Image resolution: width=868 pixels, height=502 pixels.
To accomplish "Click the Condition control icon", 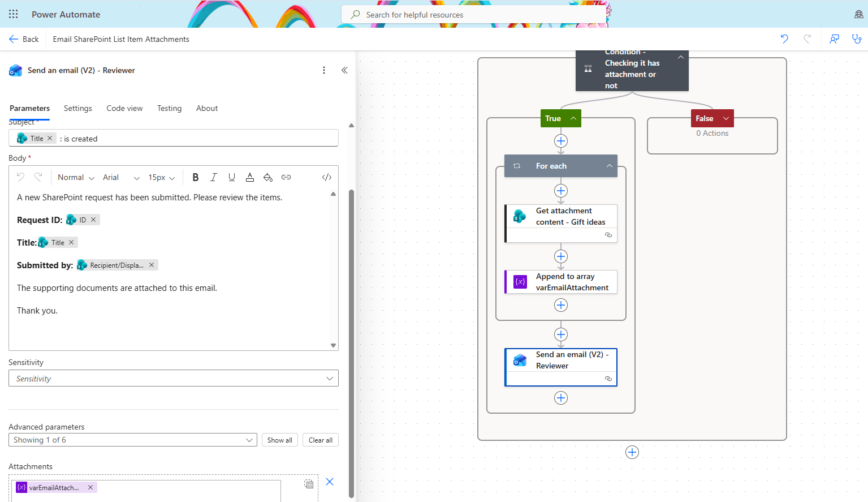I will coord(588,68).
